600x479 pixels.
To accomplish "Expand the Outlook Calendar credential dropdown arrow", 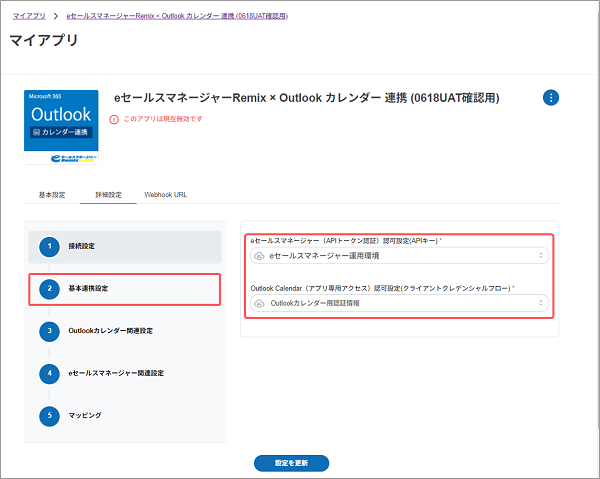I will click(x=541, y=303).
